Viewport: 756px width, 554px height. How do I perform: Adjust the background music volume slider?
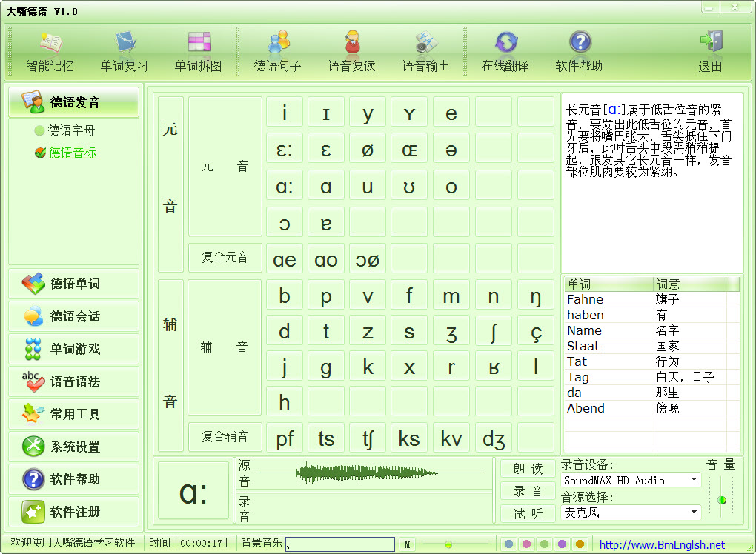448,544
